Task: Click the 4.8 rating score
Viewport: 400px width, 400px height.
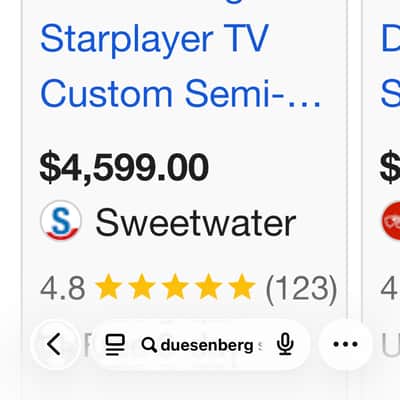Action: tap(63, 288)
